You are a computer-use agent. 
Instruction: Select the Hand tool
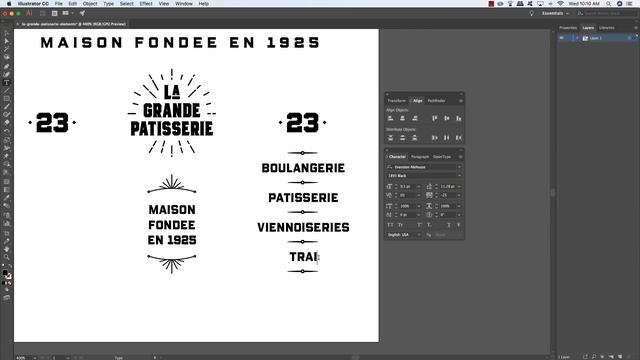tap(7, 249)
